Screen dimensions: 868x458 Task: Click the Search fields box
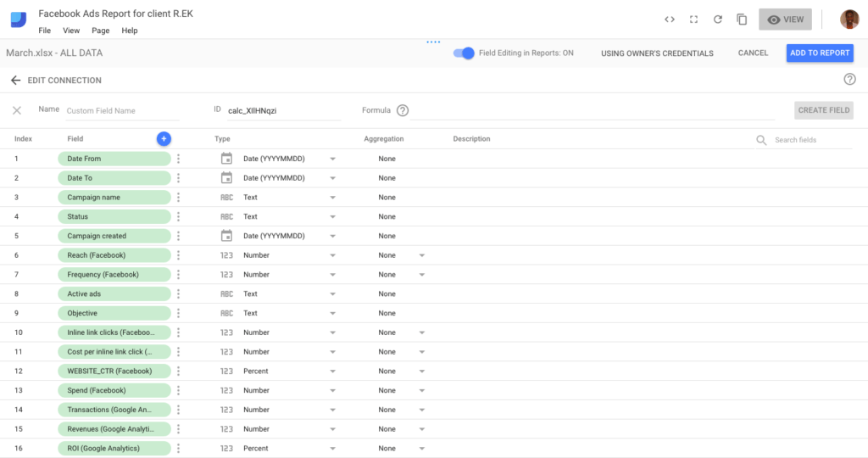[x=813, y=140]
